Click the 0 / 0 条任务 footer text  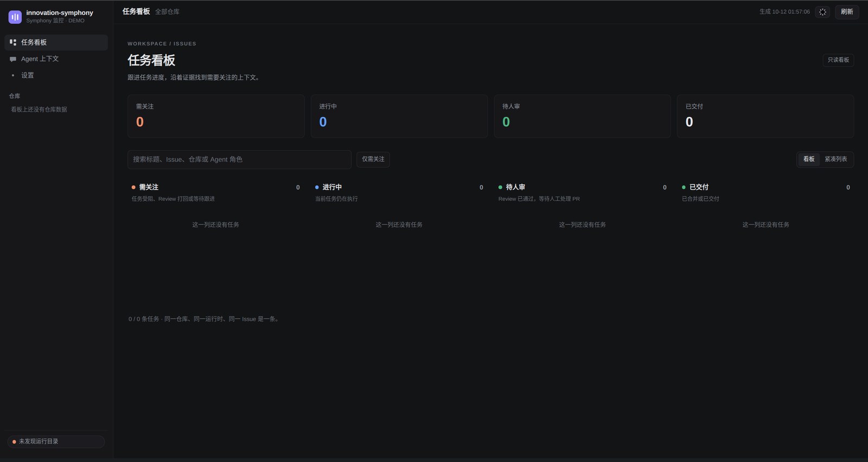click(204, 319)
